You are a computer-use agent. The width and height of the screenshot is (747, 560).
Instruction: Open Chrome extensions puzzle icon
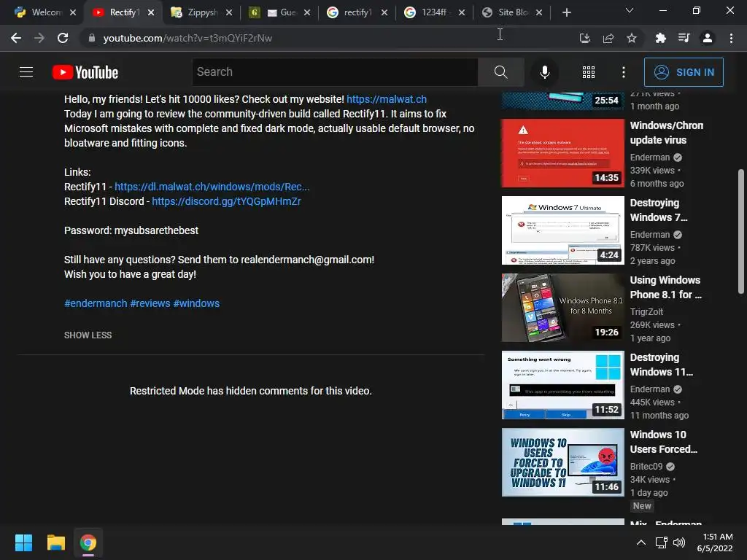click(660, 38)
